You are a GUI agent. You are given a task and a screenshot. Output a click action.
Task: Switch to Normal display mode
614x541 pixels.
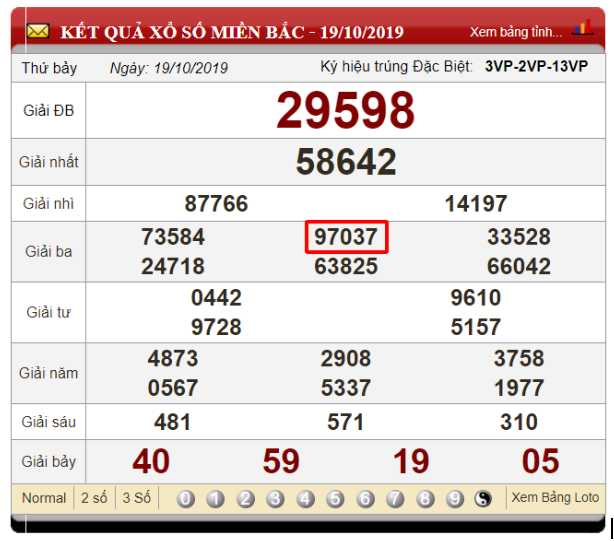[x=44, y=498]
